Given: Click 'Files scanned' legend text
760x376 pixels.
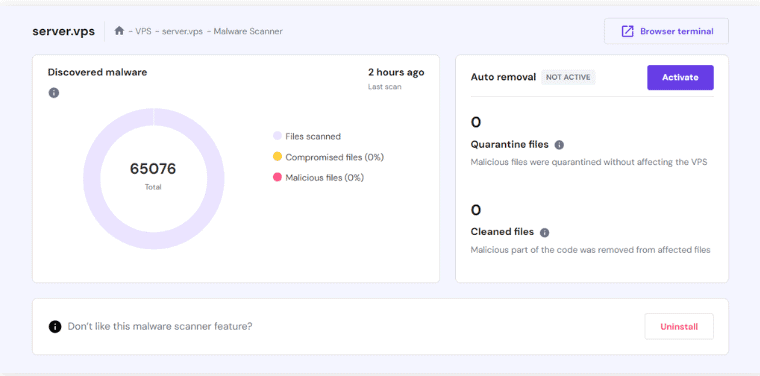Looking at the screenshot, I should click(x=313, y=137).
